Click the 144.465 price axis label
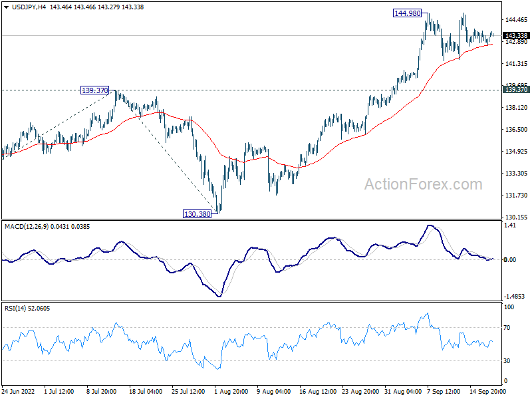The width and height of the screenshot is (532, 399). coord(517,20)
